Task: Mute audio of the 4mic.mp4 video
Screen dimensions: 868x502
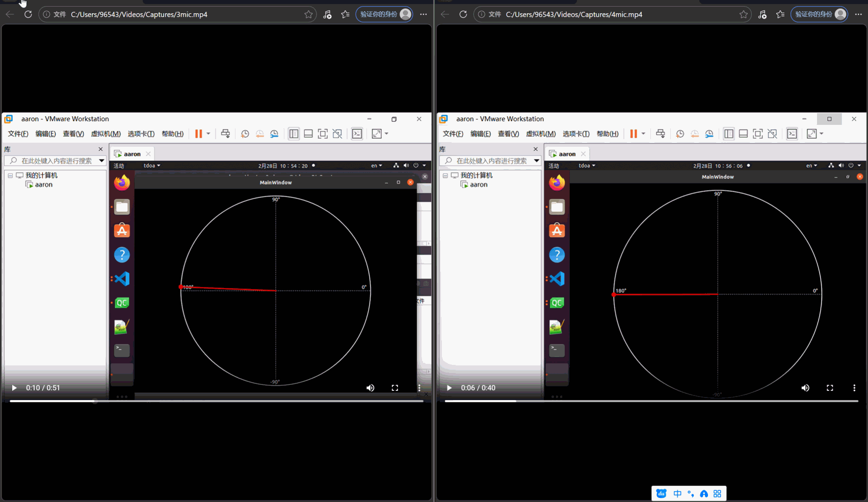Action: pyautogui.click(x=805, y=388)
